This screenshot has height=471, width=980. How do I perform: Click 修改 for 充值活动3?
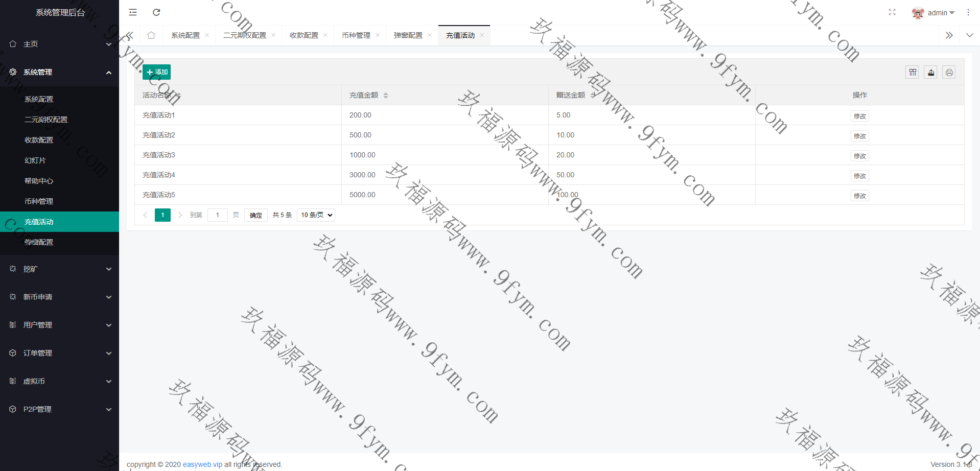[859, 156]
